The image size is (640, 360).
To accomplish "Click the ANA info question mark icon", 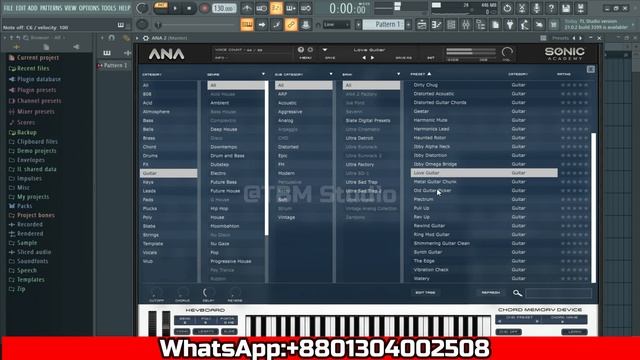I will tap(301, 50).
